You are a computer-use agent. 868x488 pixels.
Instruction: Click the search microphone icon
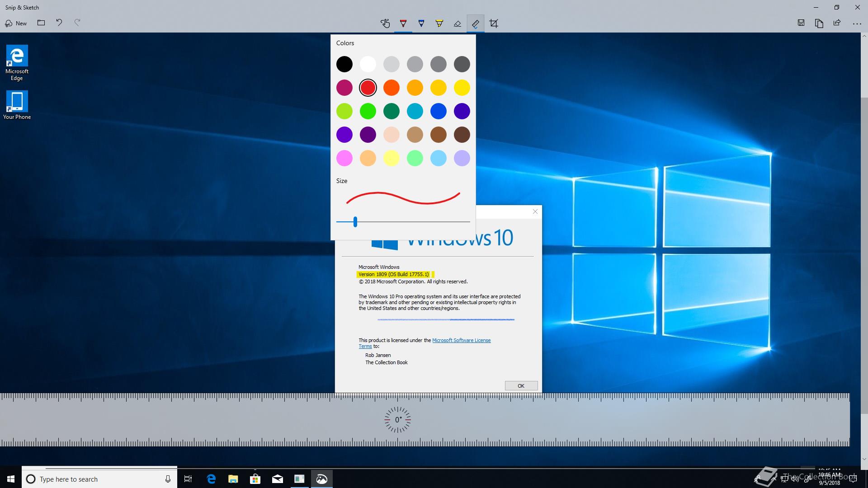[168, 479]
